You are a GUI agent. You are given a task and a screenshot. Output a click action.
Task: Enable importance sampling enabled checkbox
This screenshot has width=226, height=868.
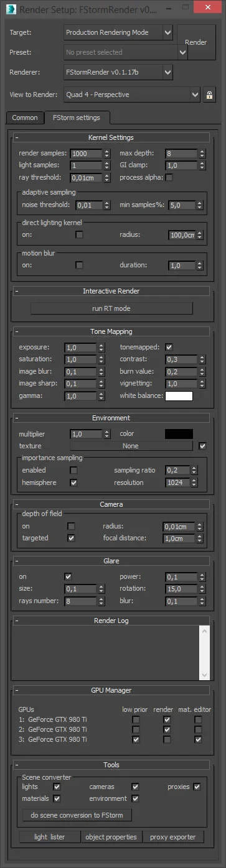pos(73,470)
